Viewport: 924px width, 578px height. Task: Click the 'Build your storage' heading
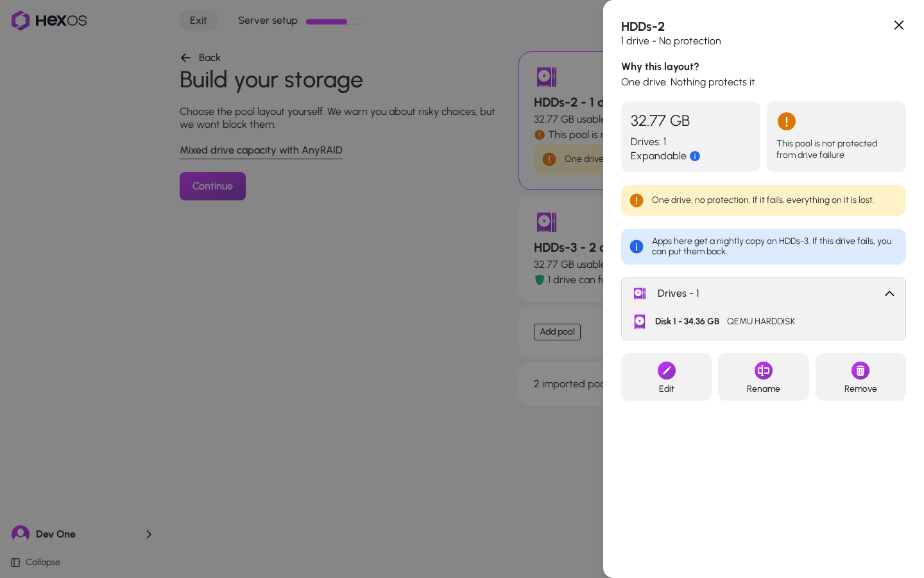click(x=271, y=80)
